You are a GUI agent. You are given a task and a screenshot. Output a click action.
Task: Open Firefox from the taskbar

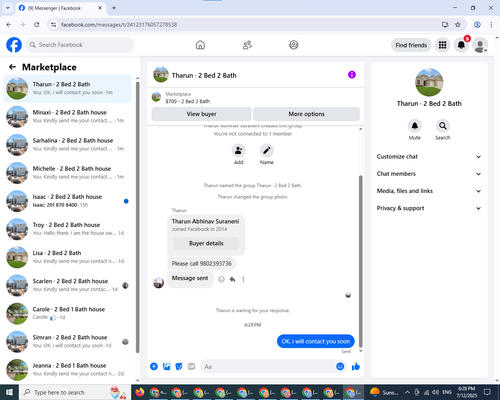(140, 392)
